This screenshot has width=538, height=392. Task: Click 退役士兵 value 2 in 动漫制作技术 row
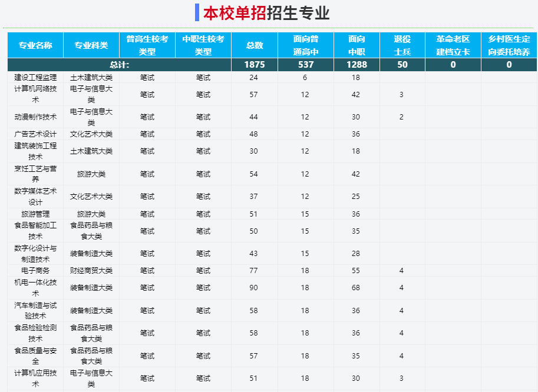[401, 117]
